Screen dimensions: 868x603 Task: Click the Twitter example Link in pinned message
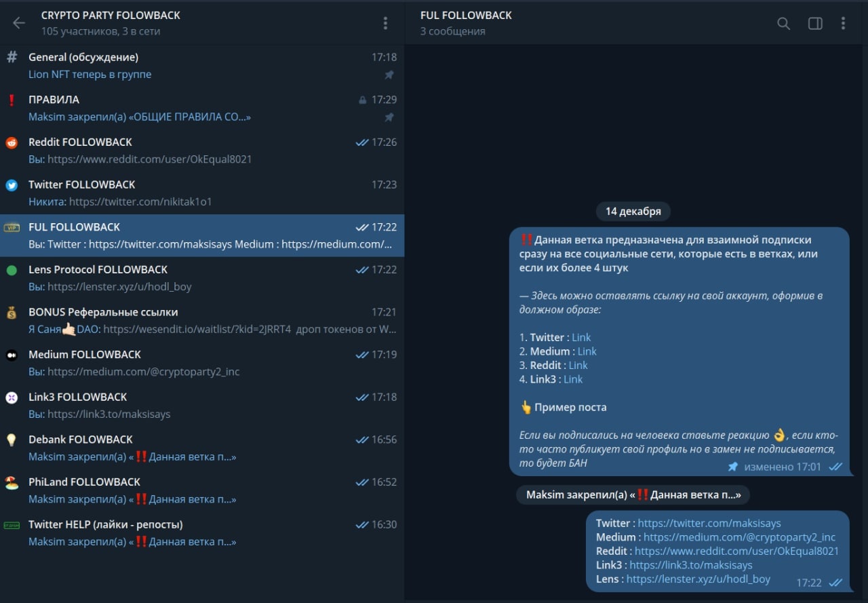581,337
